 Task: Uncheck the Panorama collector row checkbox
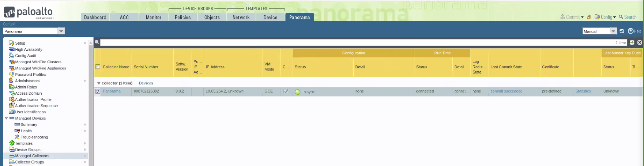(x=98, y=91)
